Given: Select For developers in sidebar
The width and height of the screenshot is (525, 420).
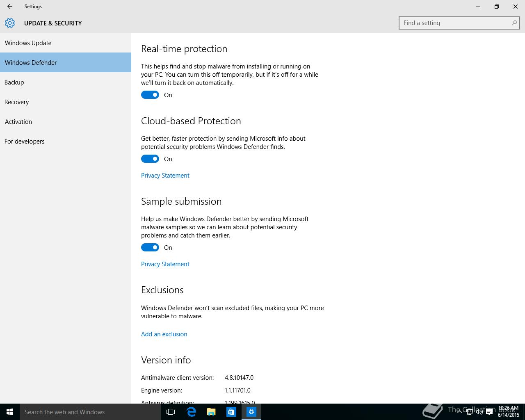Looking at the screenshot, I should [x=66, y=141].
